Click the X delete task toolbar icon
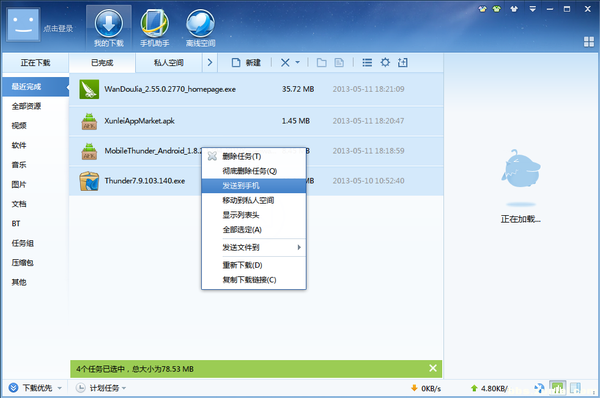This screenshot has width=600, height=398. pyautogui.click(x=285, y=62)
